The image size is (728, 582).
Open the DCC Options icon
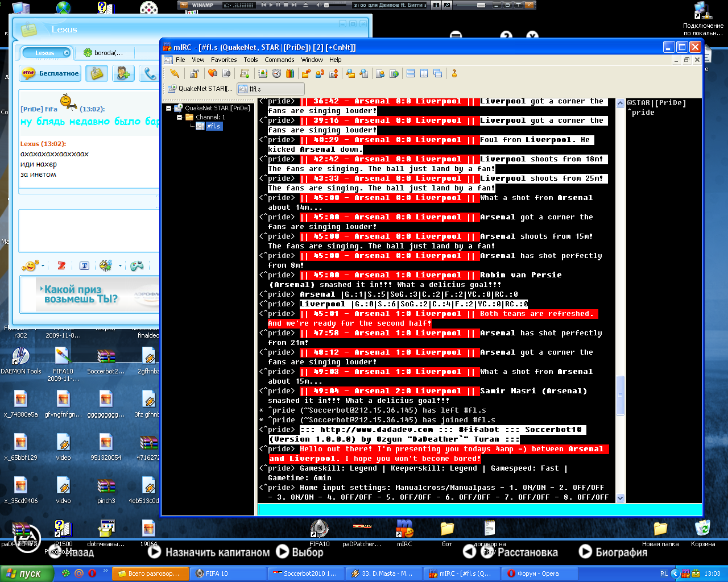334,73
